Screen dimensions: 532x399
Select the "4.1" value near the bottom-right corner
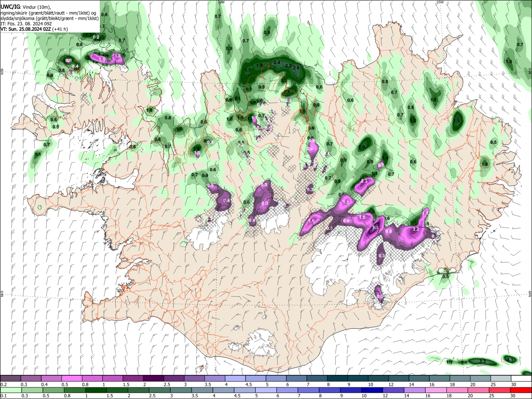(511, 359)
